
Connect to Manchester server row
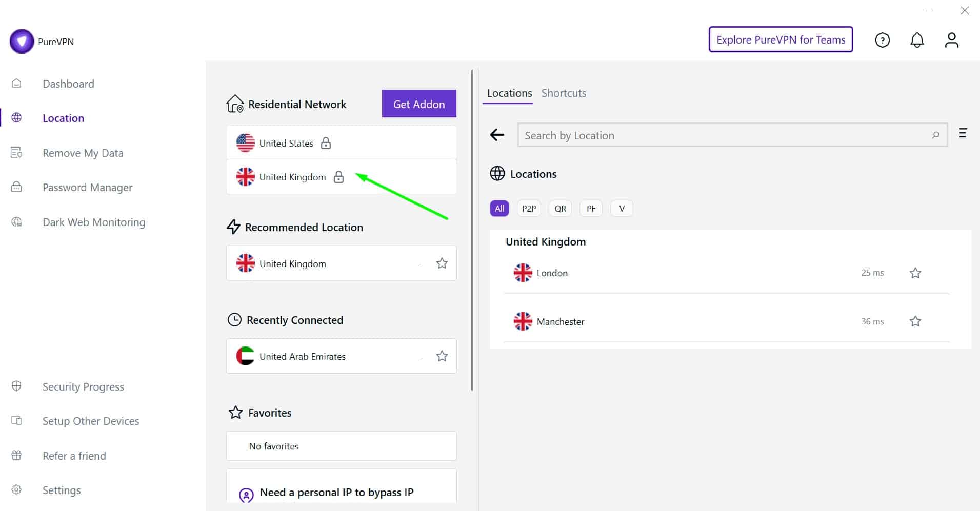[x=727, y=321]
